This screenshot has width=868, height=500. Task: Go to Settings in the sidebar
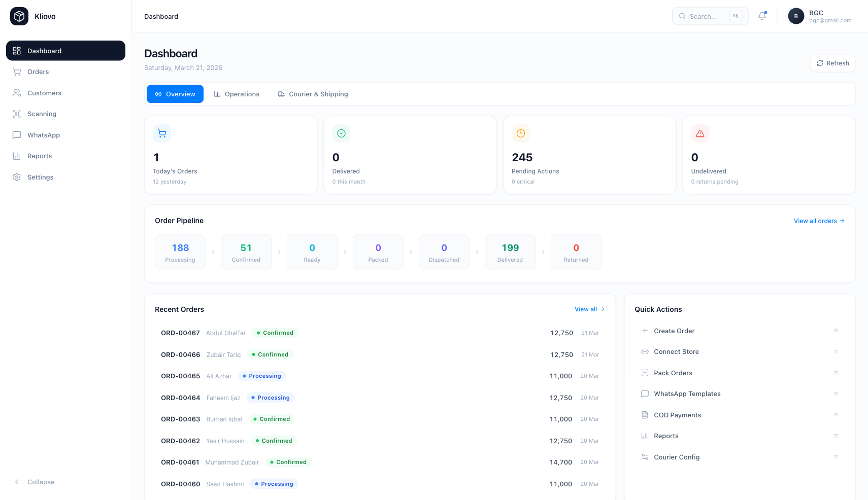click(x=40, y=177)
